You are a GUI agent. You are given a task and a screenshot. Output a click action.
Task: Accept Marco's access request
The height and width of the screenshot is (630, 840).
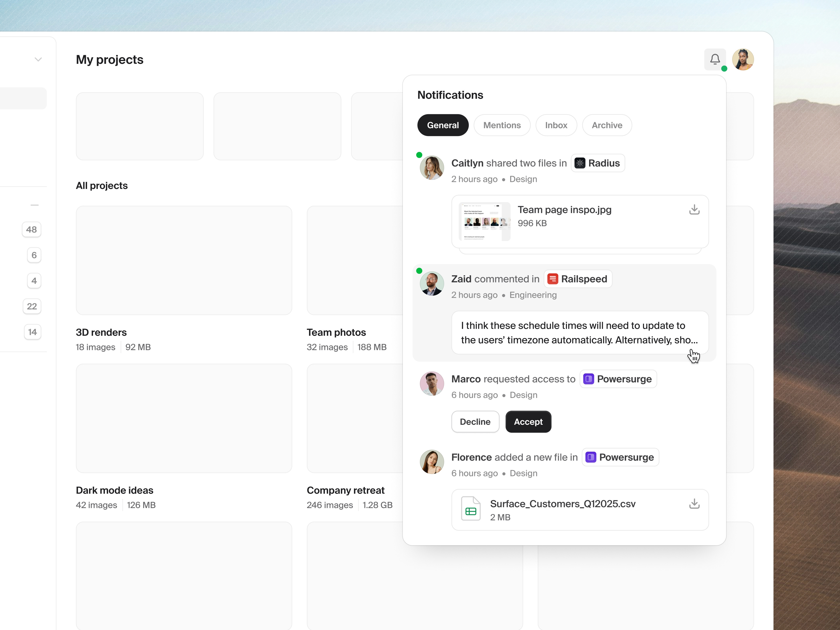[x=528, y=422]
